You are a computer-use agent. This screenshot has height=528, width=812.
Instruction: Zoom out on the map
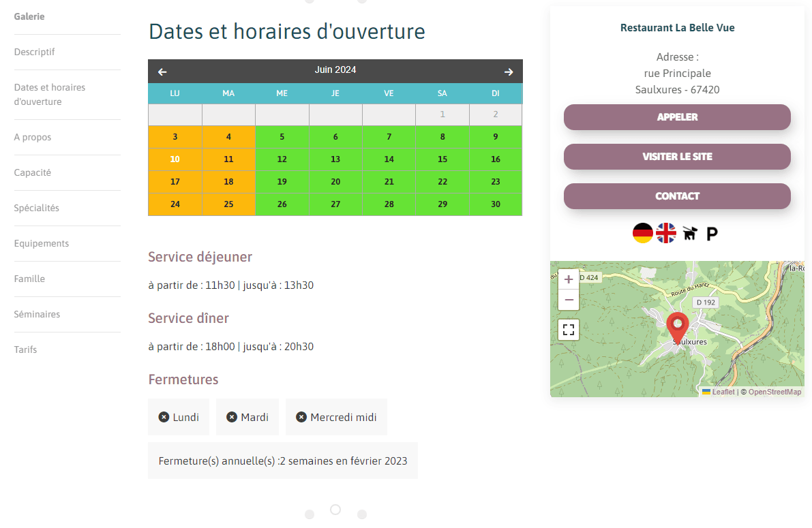[x=568, y=300]
